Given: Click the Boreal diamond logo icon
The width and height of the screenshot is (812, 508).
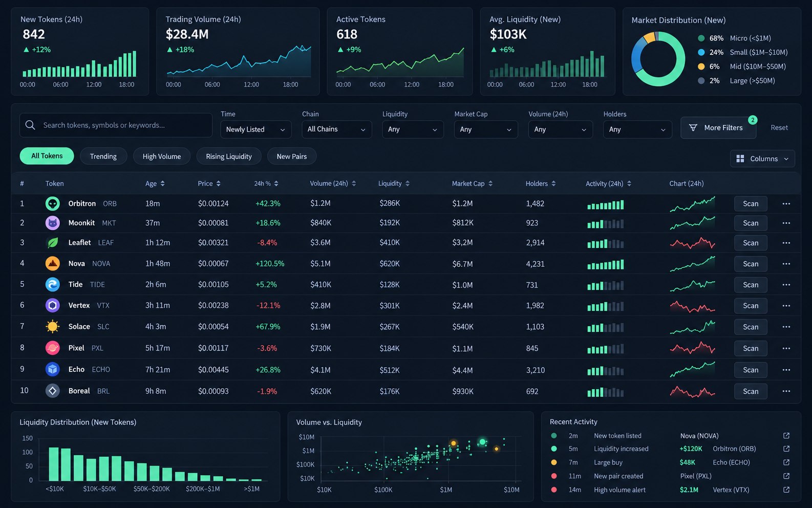Looking at the screenshot, I should click(53, 391).
